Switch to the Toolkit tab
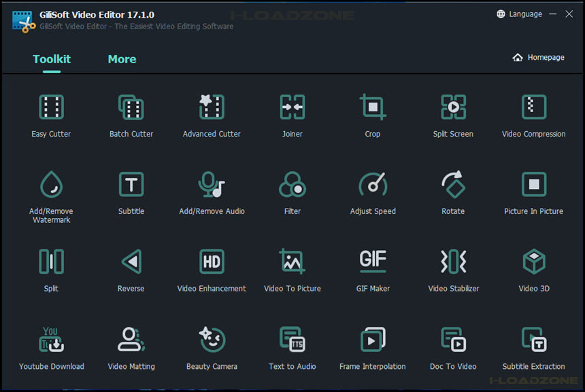Image resolution: width=585 pixels, height=392 pixels. click(x=52, y=59)
